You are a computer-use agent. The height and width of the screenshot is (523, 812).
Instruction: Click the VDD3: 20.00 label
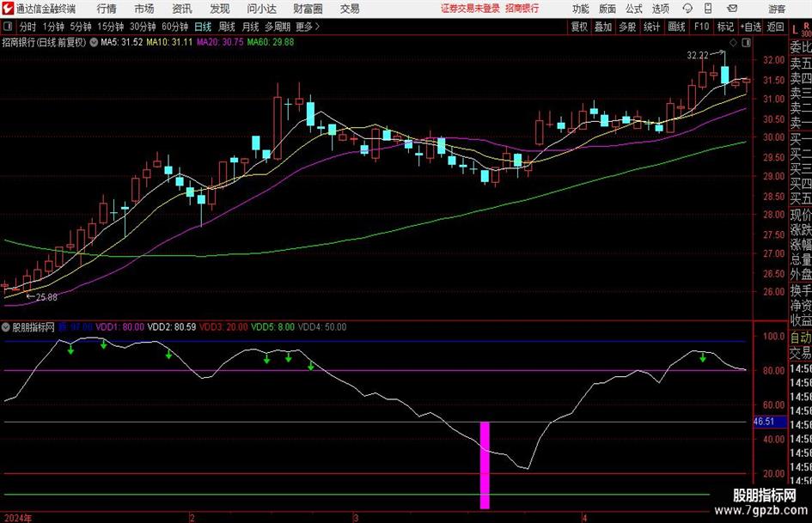(x=223, y=327)
